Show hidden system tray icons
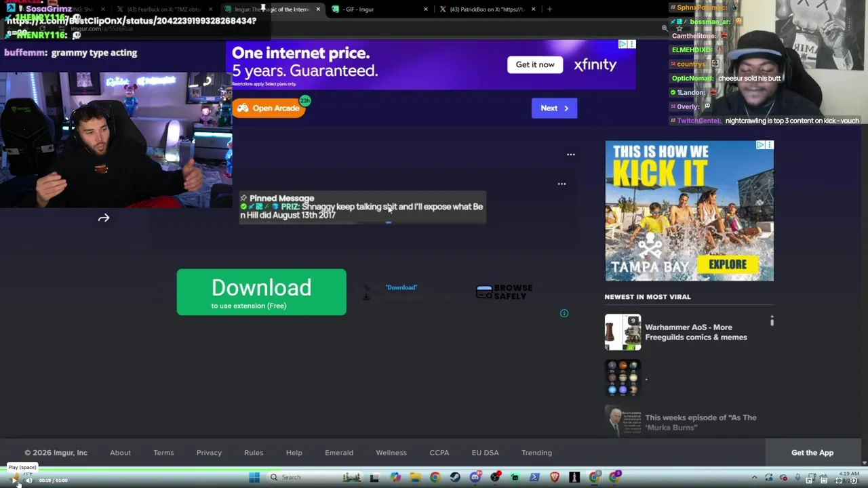Viewport: 868px width, 488px height. (x=754, y=478)
